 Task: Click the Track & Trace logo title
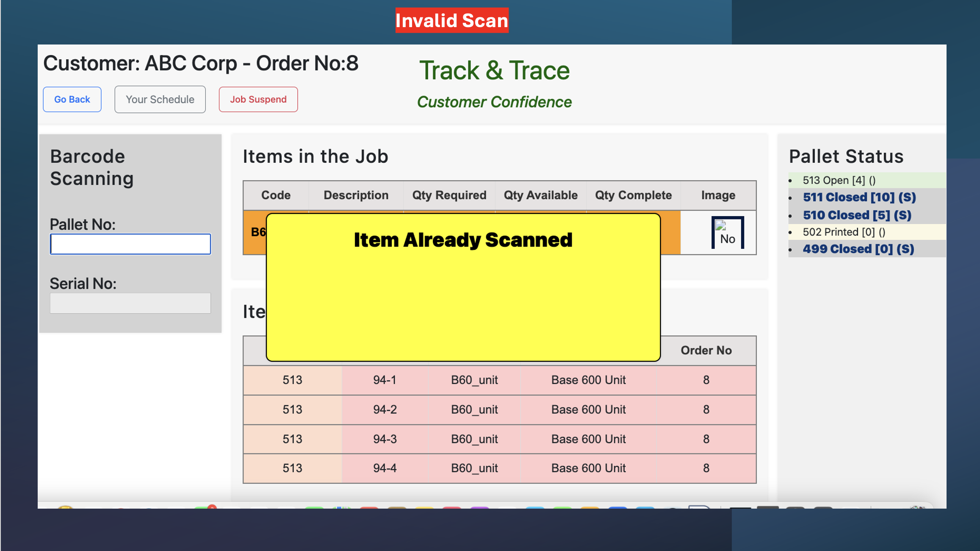click(494, 70)
